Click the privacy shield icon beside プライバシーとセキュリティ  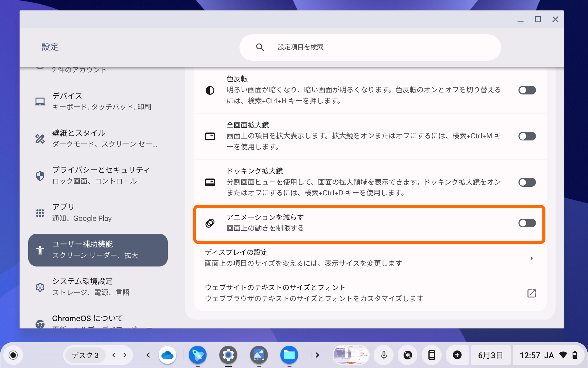pyautogui.click(x=40, y=175)
